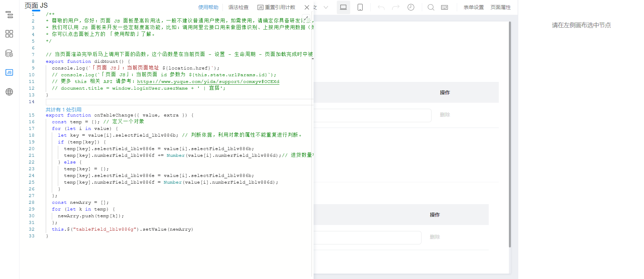Click the newArry.push(temp[k]) code line

[91, 216]
